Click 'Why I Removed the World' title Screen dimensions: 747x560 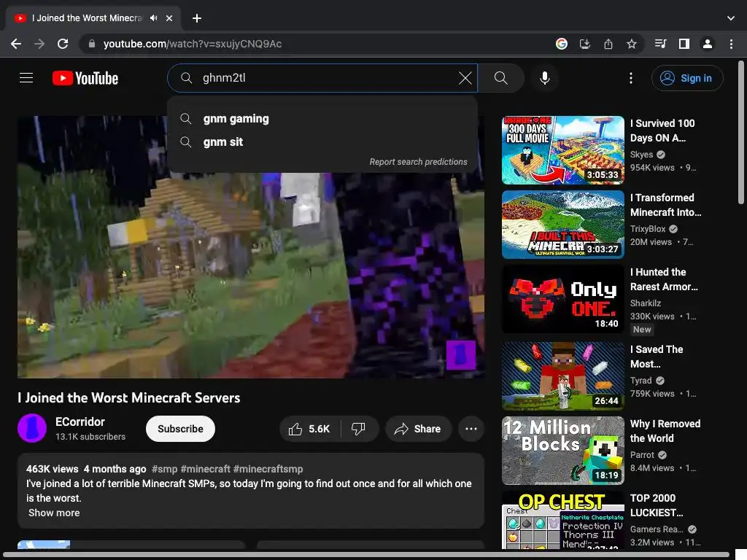[665, 431]
